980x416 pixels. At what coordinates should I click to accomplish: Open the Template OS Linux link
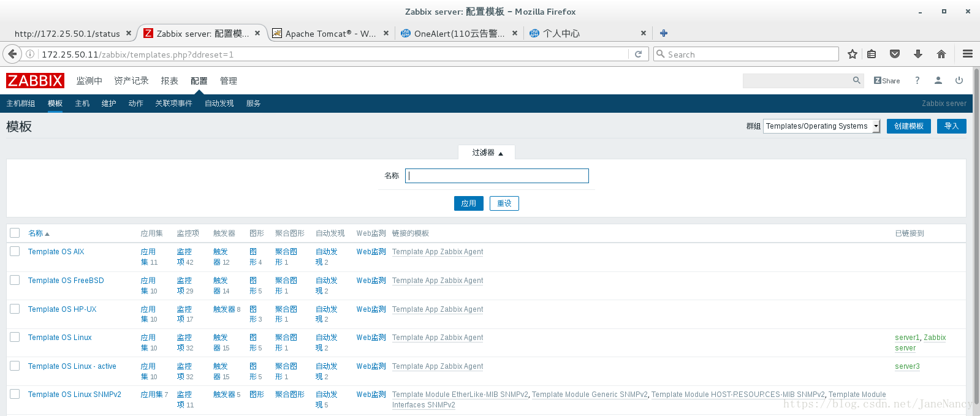[59, 338]
